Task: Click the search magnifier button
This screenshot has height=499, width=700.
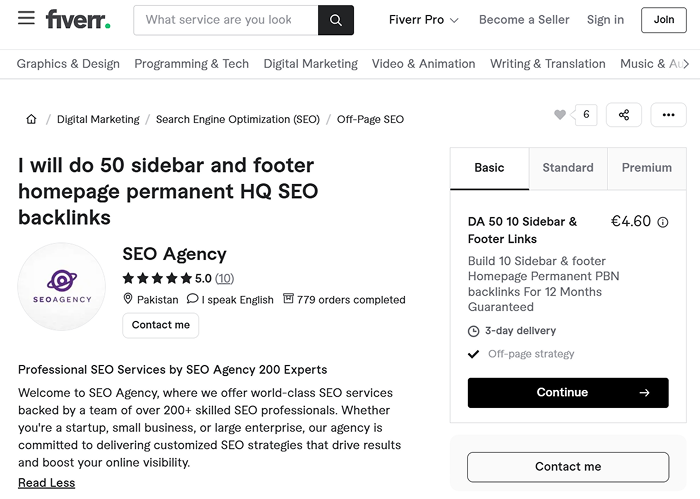Action: [336, 20]
